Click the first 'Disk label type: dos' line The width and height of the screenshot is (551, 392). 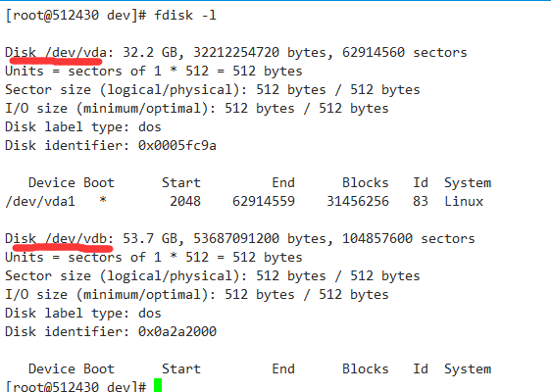(x=83, y=126)
